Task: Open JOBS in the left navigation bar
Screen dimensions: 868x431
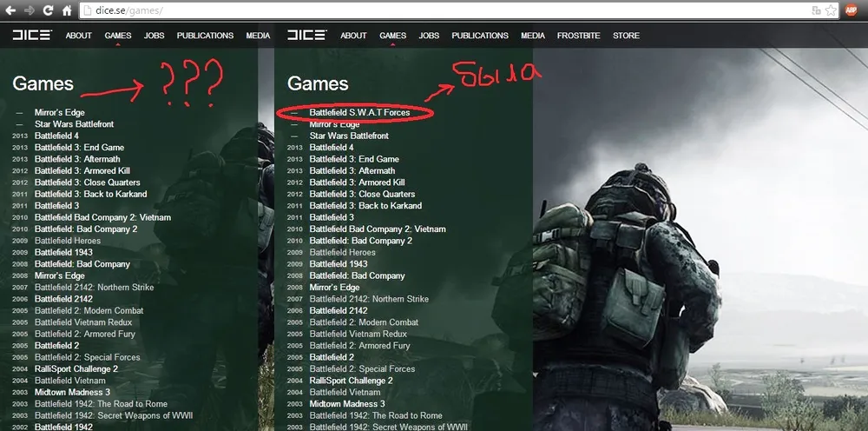Action: click(154, 36)
